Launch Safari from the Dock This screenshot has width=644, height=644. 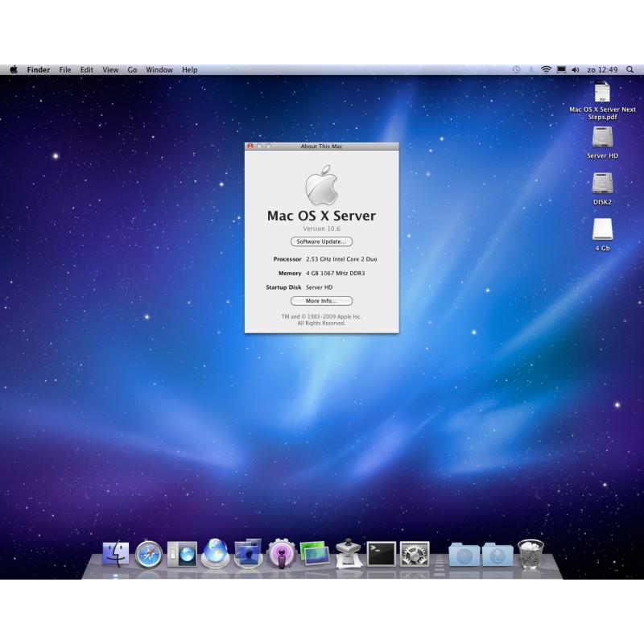coord(149,555)
